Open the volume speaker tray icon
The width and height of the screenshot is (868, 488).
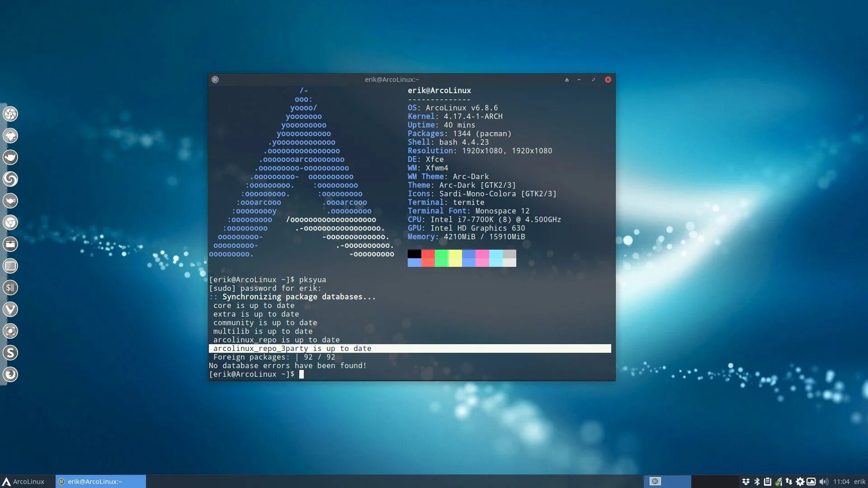click(x=824, y=482)
